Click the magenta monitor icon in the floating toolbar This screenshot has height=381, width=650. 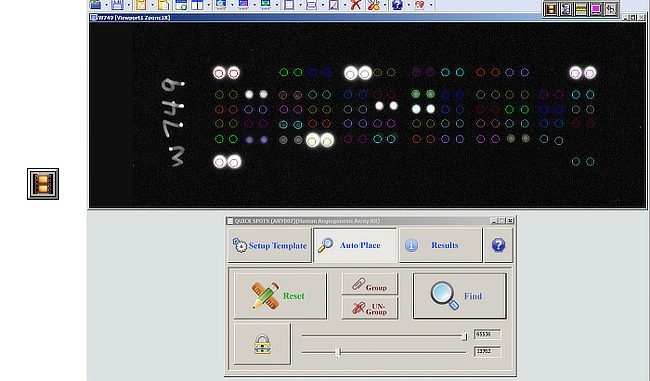[596, 9]
